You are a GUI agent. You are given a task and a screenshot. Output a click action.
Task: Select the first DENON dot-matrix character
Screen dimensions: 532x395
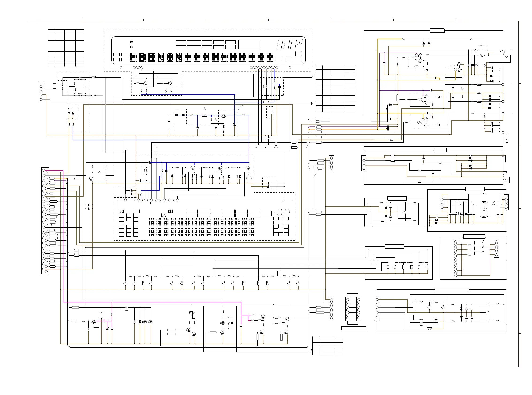(x=143, y=57)
